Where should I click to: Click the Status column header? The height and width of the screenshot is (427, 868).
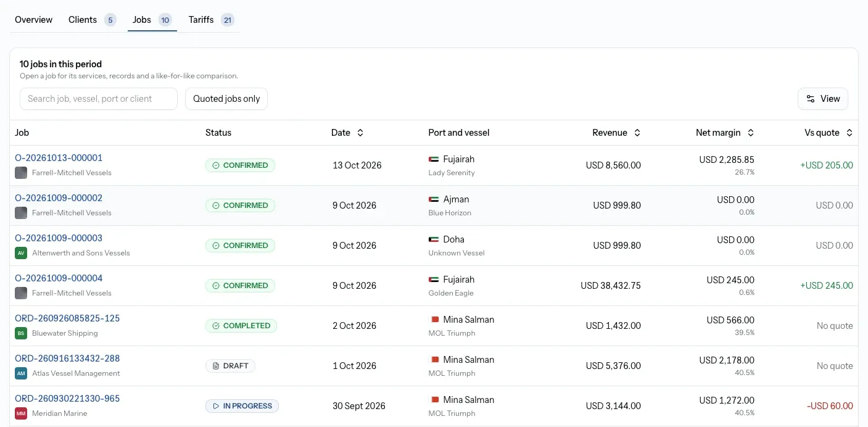[218, 133]
